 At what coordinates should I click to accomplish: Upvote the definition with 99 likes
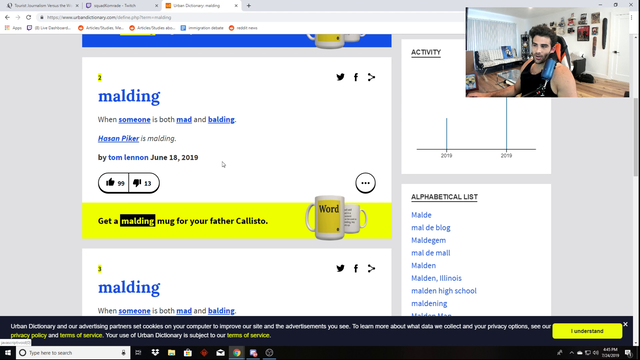pos(114,183)
